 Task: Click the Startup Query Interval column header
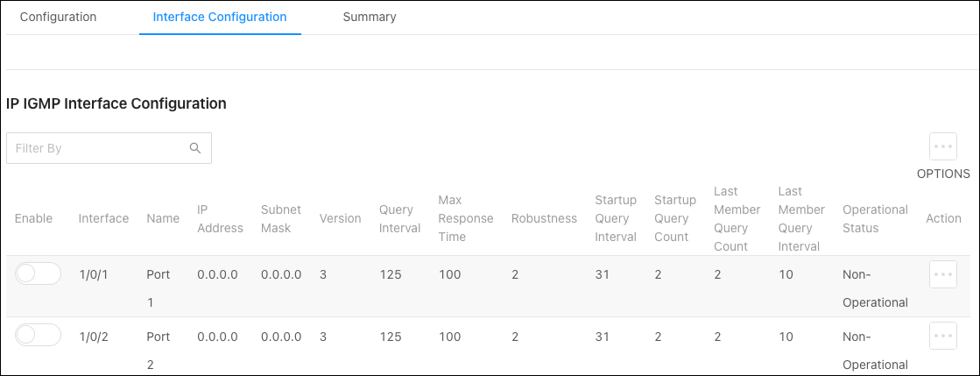(616, 218)
